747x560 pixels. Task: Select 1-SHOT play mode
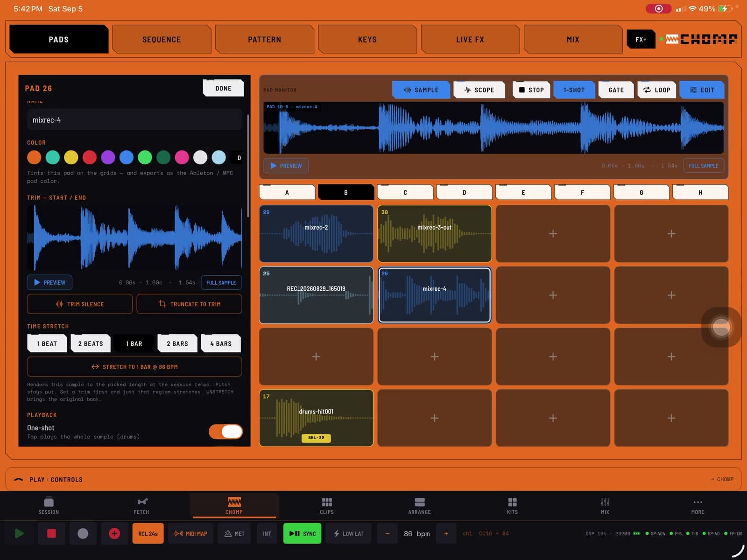(574, 90)
